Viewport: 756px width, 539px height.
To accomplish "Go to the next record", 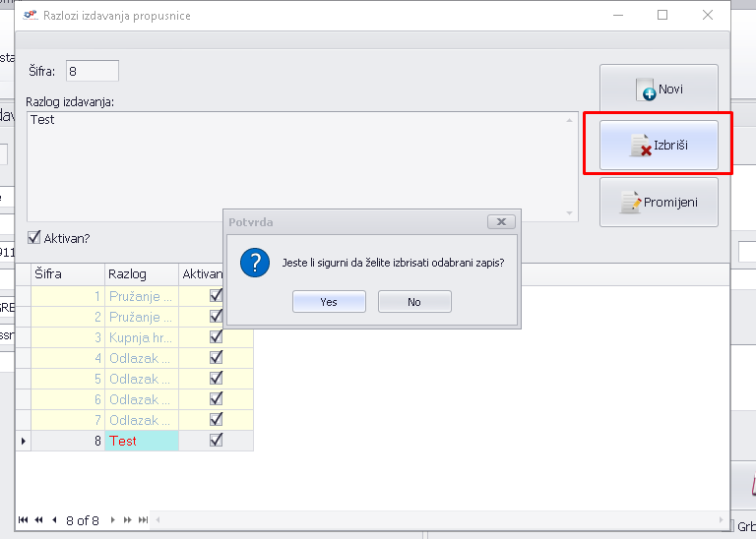I will click(x=113, y=519).
